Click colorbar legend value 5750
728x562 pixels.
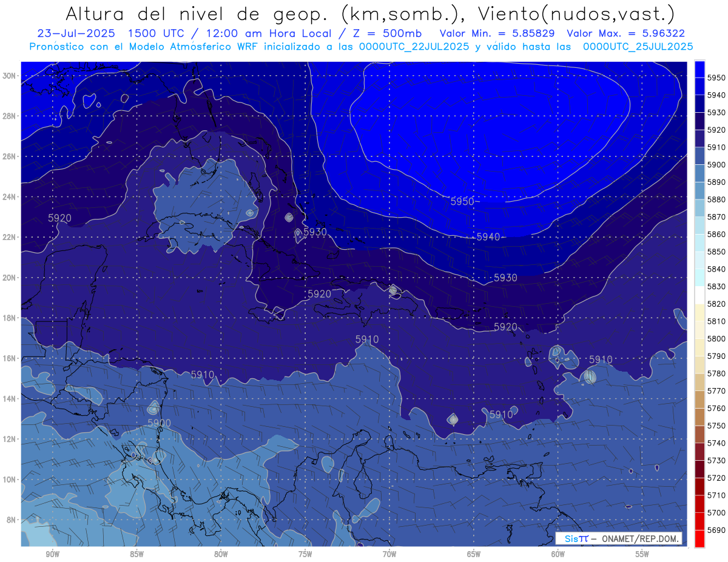(x=716, y=426)
